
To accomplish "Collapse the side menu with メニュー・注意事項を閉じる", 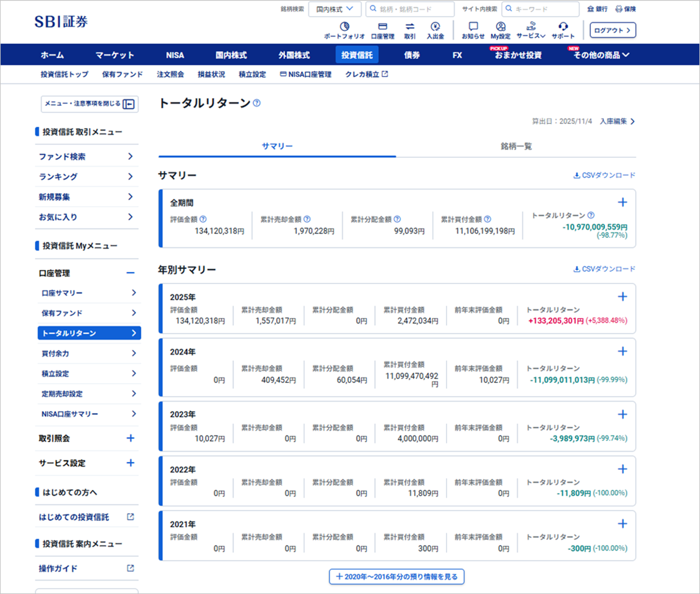I will coord(89,104).
